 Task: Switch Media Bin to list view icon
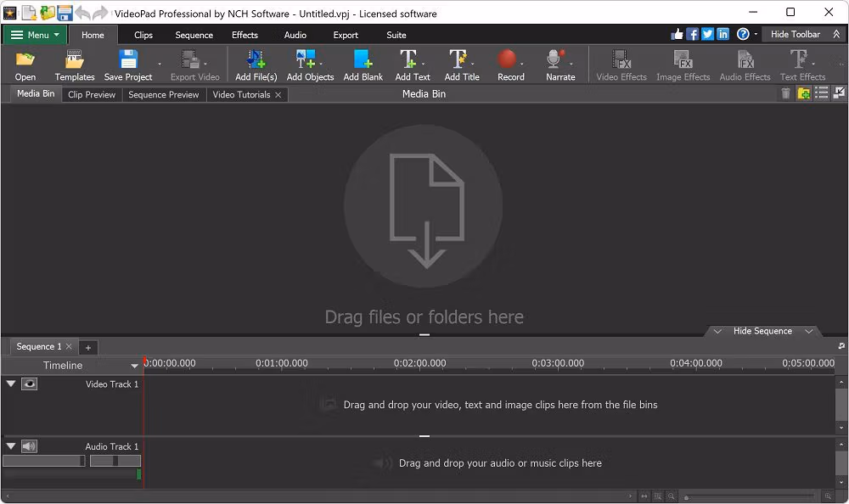(x=821, y=93)
